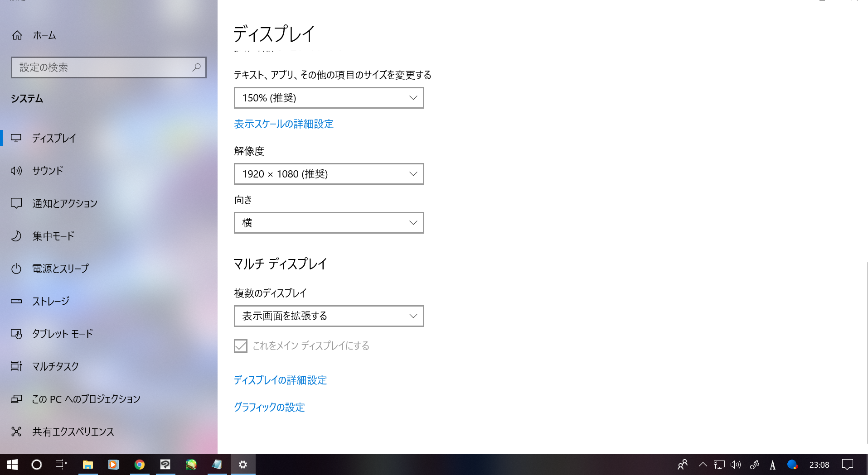Viewport: 868px width, 475px height.
Task: Click the drive icon beside ストレージ
Action: click(16, 301)
